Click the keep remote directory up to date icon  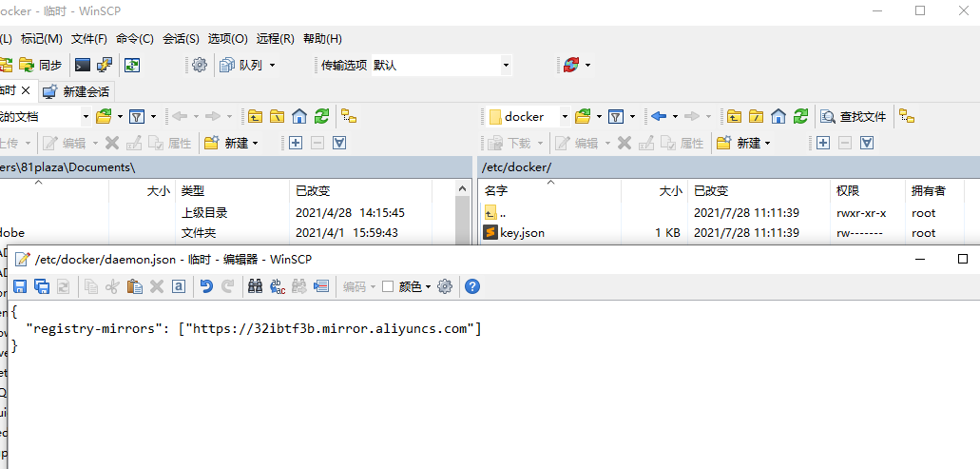pos(132,65)
